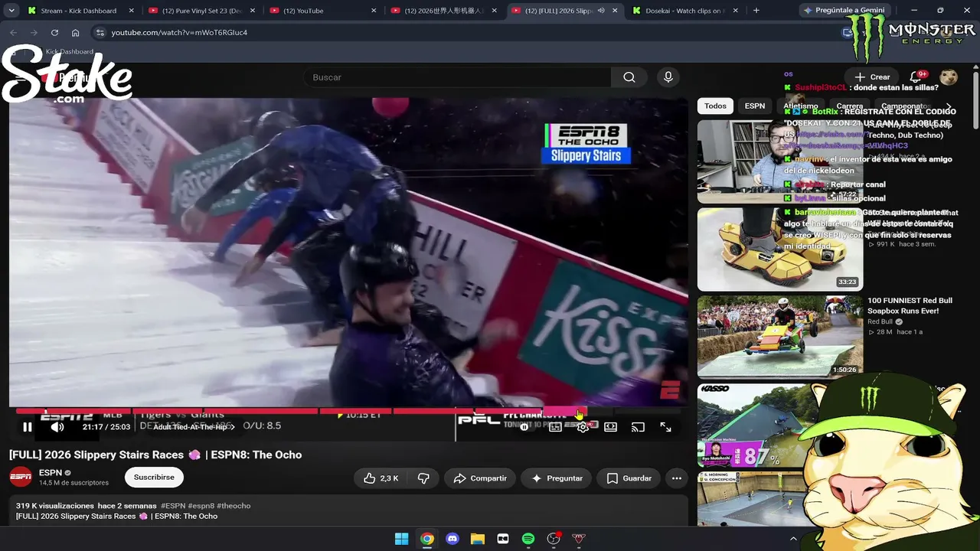
Task: Show hidden system tray icons
Action: click(x=793, y=539)
